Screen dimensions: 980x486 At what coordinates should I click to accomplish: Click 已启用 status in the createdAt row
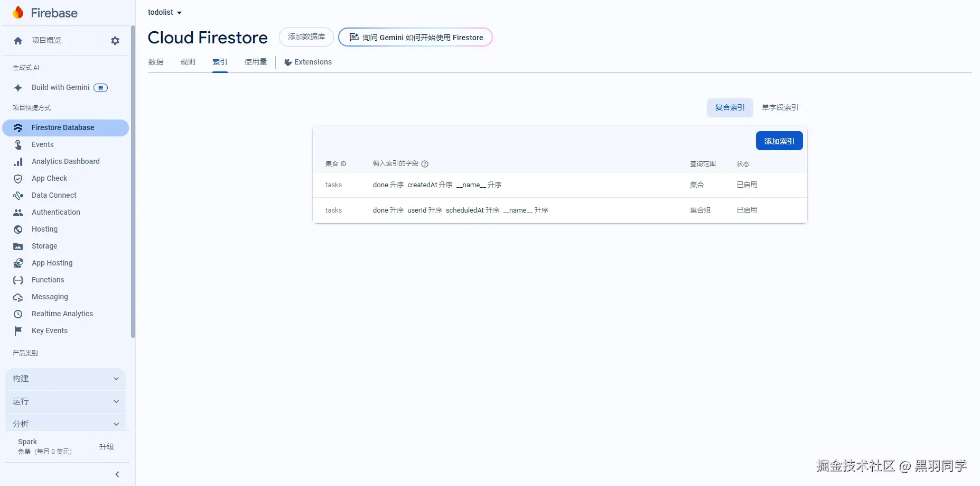pyautogui.click(x=747, y=185)
